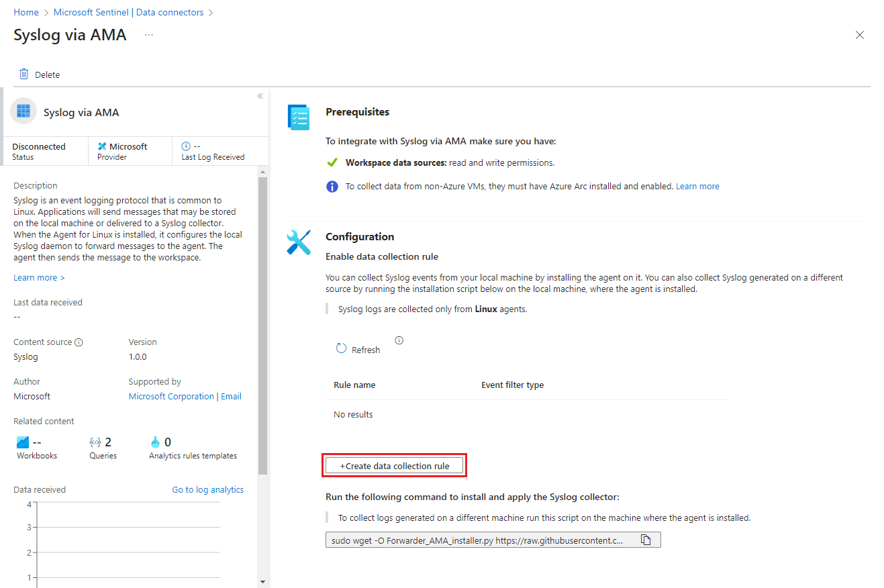Click the Delete toolbar label
Screen dimensions: 884x588
coord(48,75)
